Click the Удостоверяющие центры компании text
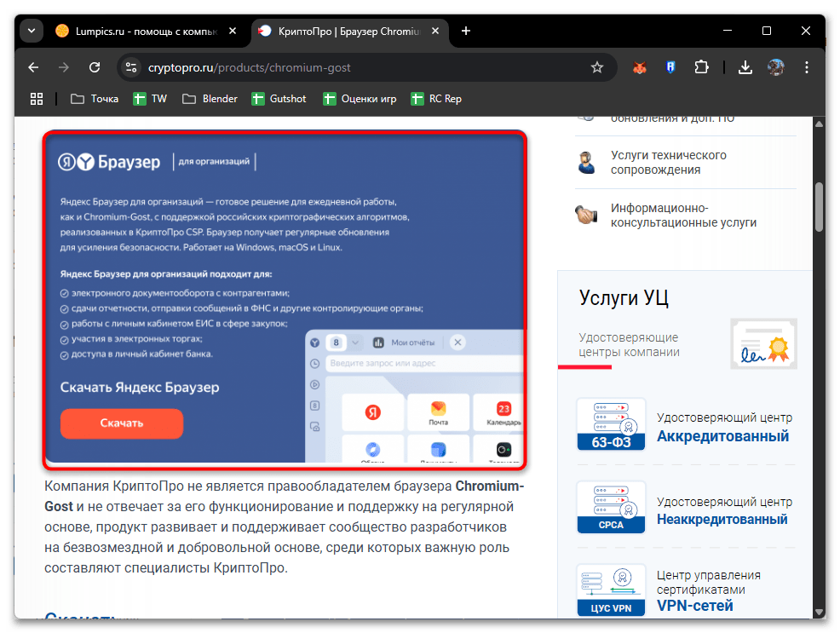Image resolution: width=840 pixels, height=633 pixels. coord(629,345)
